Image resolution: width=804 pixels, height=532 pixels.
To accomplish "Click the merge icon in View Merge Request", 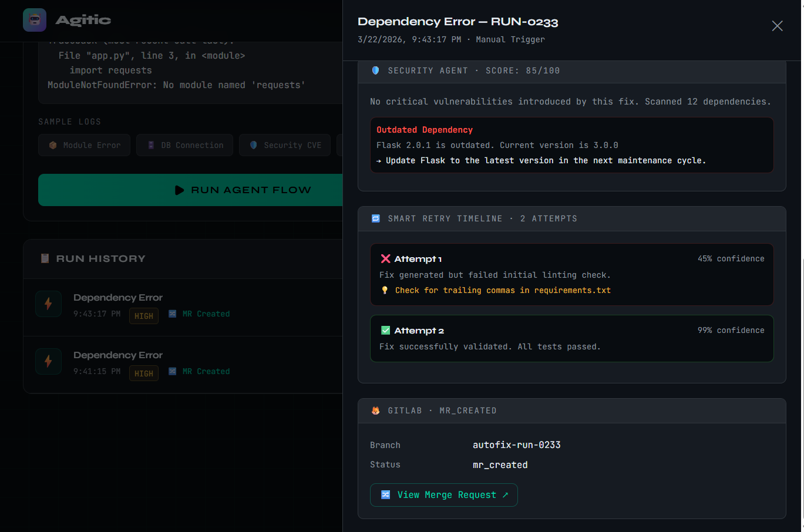I will (386, 494).
